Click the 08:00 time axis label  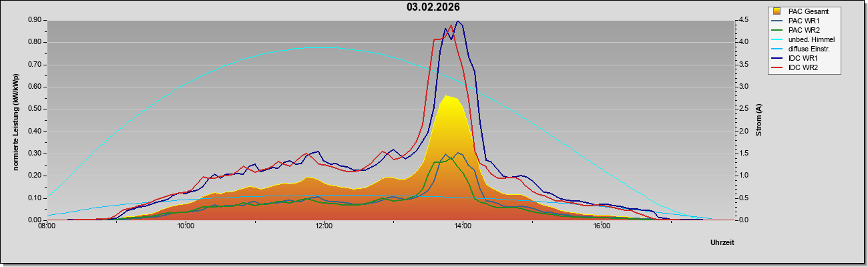(47, 226)
